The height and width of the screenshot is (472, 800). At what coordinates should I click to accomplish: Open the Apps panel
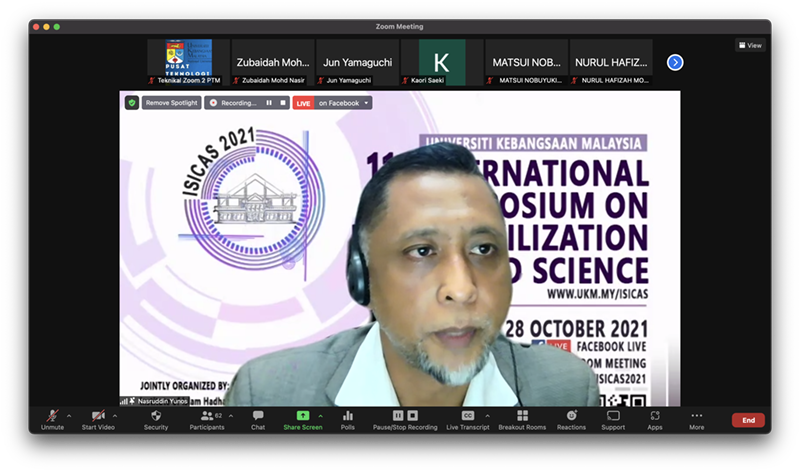(654, 418)
